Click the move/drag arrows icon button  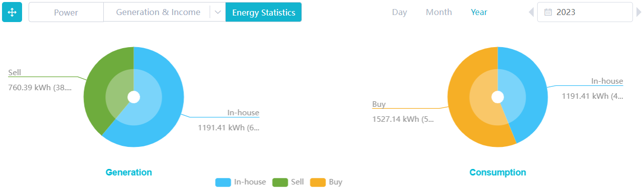pyautogui.click(x=12, y=12)
